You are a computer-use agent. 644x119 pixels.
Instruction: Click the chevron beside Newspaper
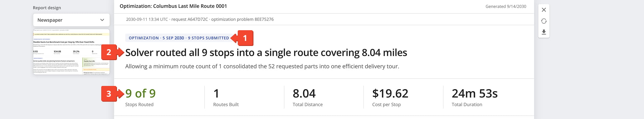(x=102, y=20)
